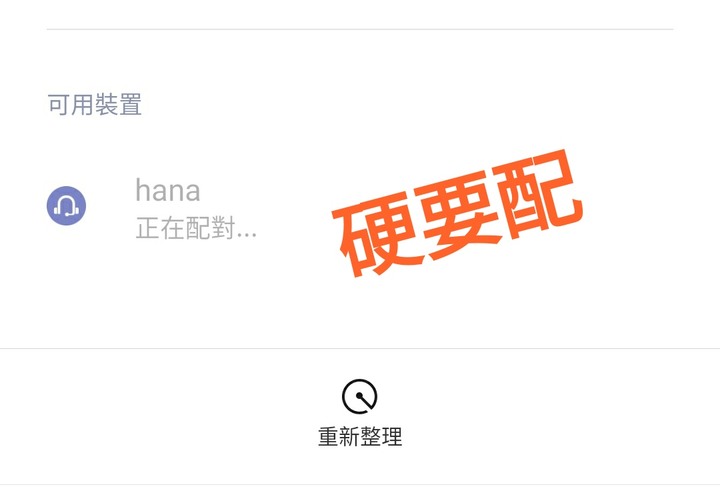Click the orange 硬要配 overlay text

pos(457,213)
